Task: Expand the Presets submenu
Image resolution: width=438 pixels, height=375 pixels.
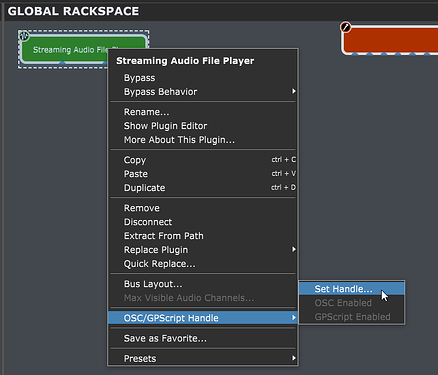Action: point(203,359)
